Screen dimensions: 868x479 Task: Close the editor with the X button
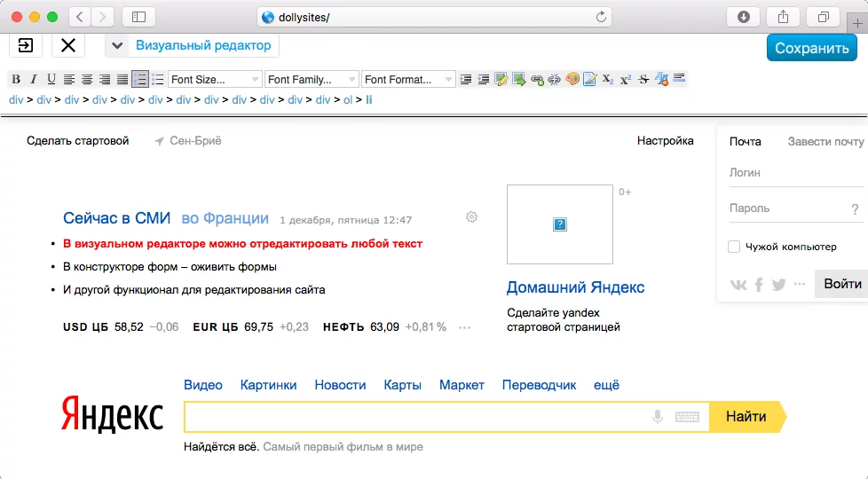pyautogui.click(x=68, y=45)
